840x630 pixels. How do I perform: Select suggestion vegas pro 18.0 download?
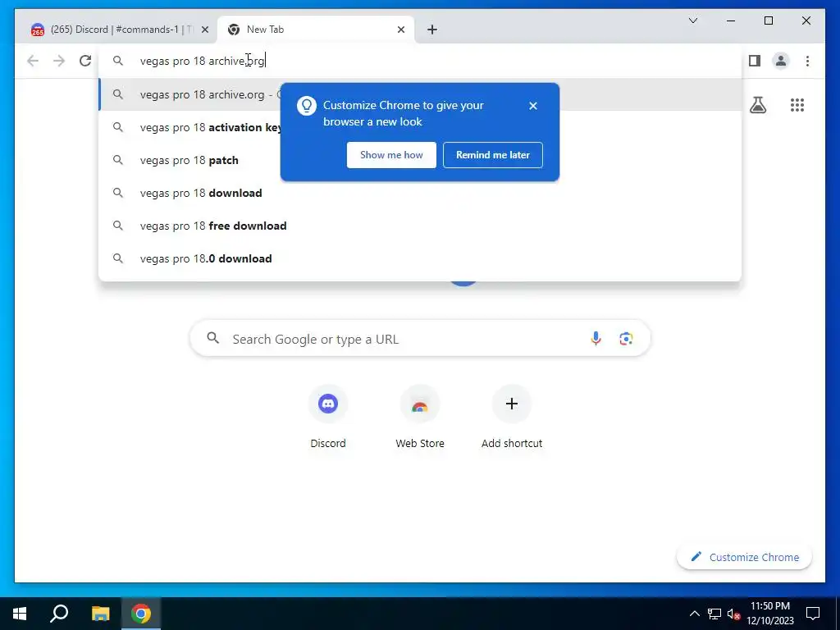coord(420,258)
